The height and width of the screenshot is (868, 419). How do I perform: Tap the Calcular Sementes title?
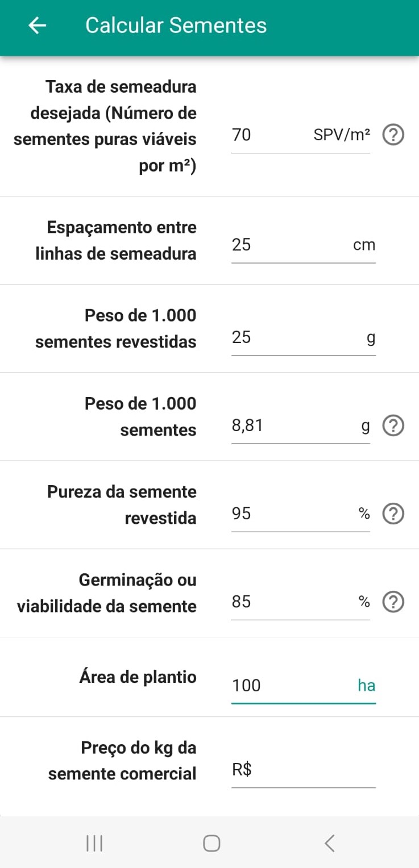coord(176,26)
